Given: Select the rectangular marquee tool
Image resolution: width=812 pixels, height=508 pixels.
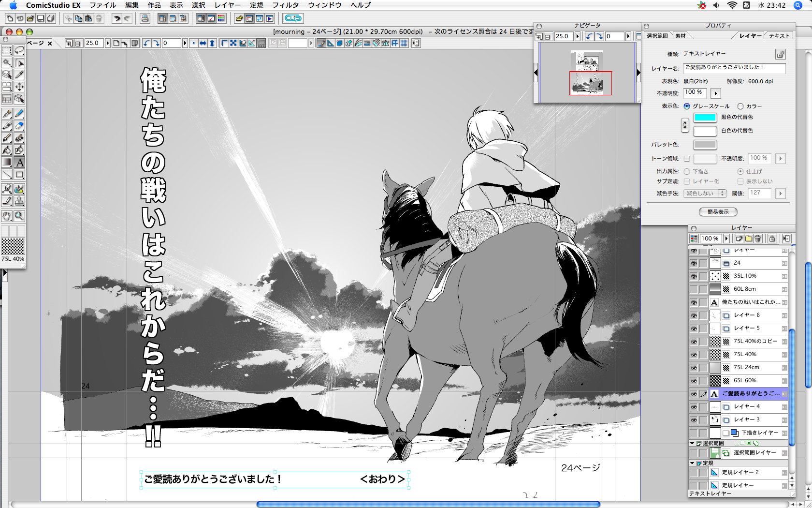Looking at the screenshot, I should [7, 50].
